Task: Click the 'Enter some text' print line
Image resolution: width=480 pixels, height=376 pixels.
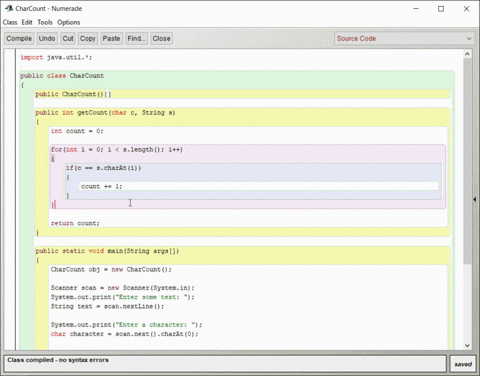Action: (122, 297)
